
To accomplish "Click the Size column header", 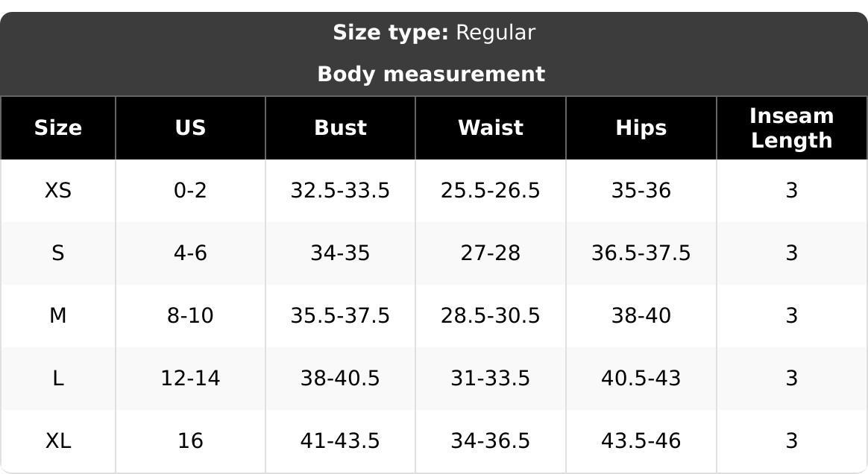I will [58, 127].
